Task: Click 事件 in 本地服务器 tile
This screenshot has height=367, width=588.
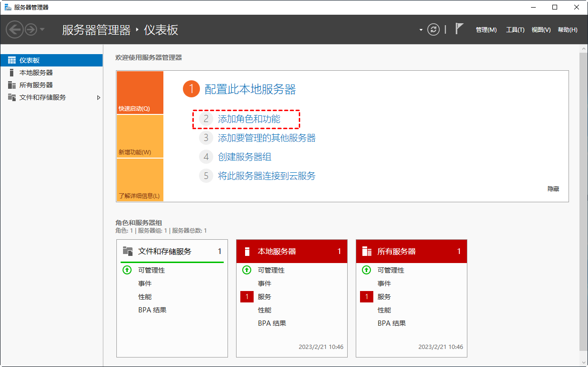Action: 265,283
